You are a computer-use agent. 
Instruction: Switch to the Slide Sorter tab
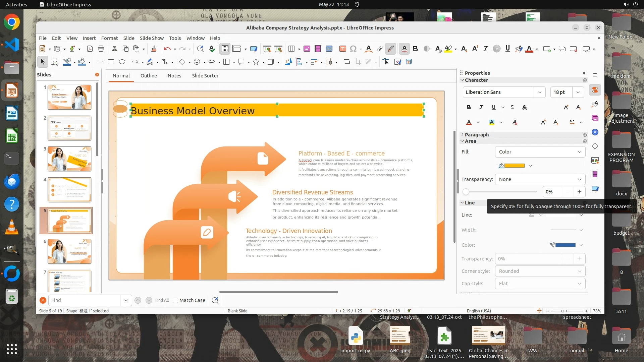click(x=205, y=76)
